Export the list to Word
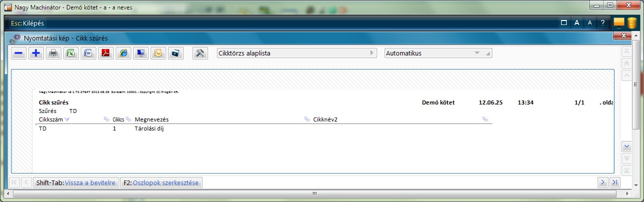The image size is (644, 202). [88, 53]
